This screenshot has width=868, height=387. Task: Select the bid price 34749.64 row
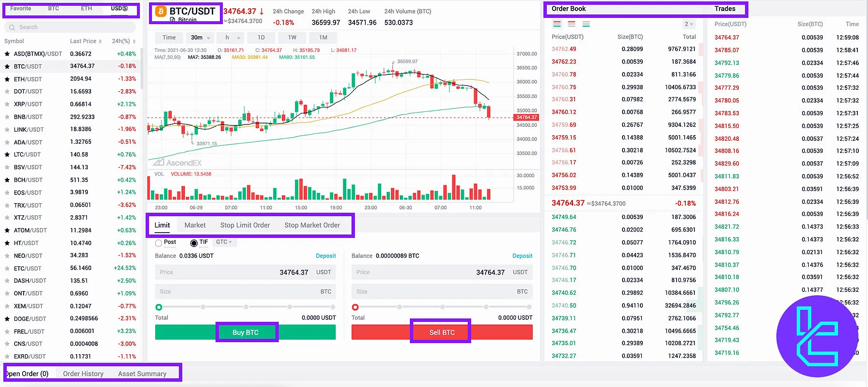[x=624, y=217]
